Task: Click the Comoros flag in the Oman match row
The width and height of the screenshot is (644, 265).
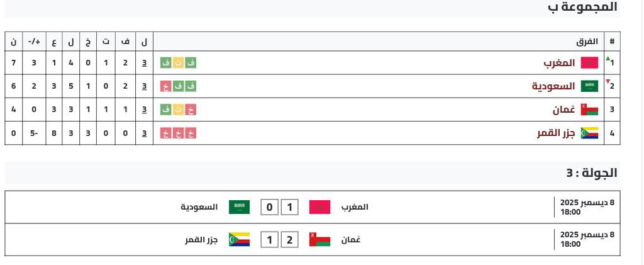Action: click(238, 240)
